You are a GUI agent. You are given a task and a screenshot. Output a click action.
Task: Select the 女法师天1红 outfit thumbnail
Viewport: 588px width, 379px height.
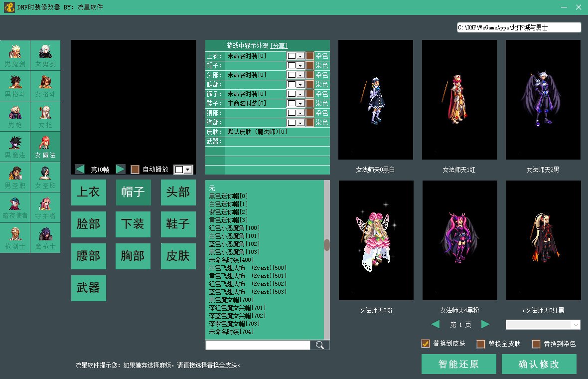point(459,100)
